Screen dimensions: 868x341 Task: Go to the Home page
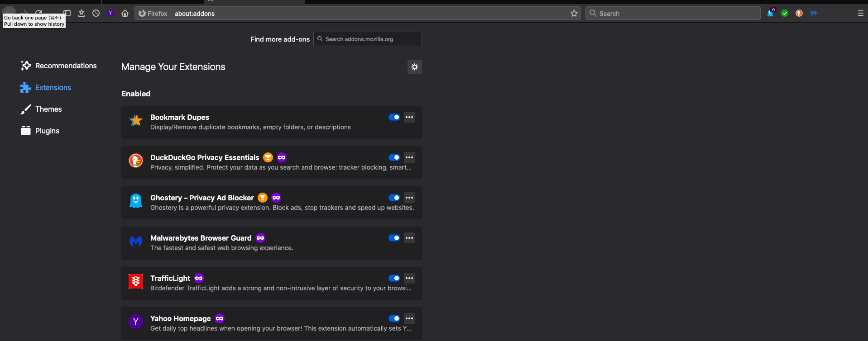[125, 13]
